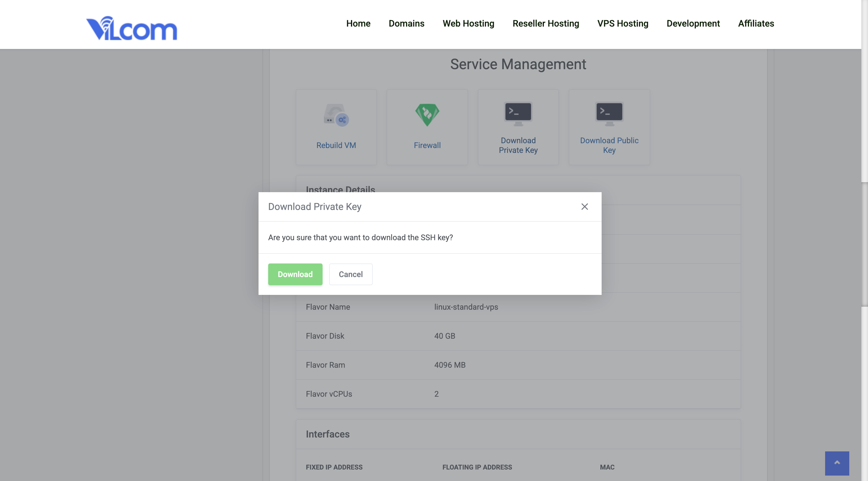Click the scroll-to-top arrow button
868x481 pixels.
click(837, 463)
